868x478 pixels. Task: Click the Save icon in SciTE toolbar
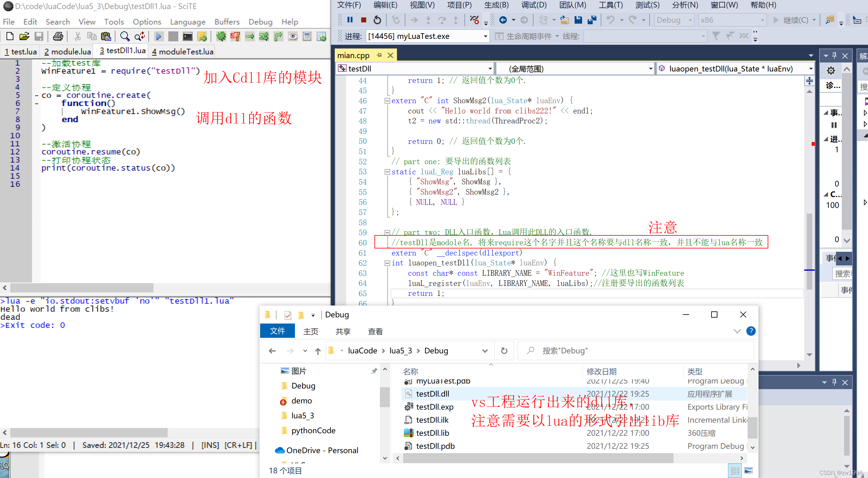pyautogui.click(x=39, y=36)
